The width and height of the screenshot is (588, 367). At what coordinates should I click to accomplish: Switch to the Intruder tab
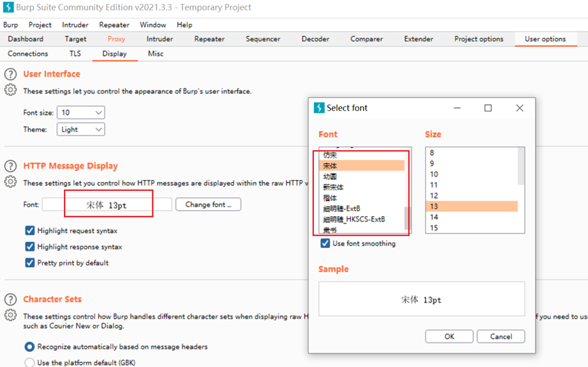(160, 39)
